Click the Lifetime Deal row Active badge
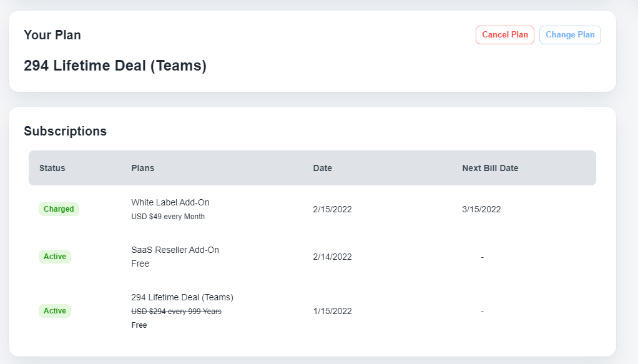Screen dimensions: 638x364 [54, 311]
